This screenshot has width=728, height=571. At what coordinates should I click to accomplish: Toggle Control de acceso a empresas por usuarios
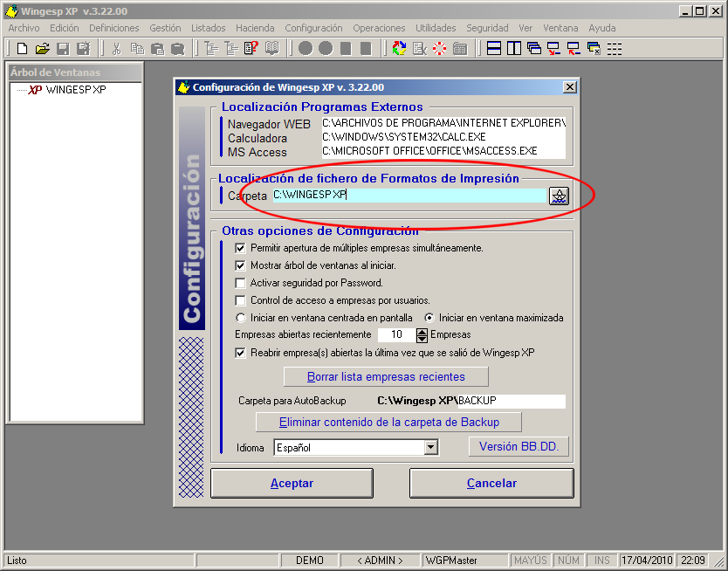coord(241,300)
